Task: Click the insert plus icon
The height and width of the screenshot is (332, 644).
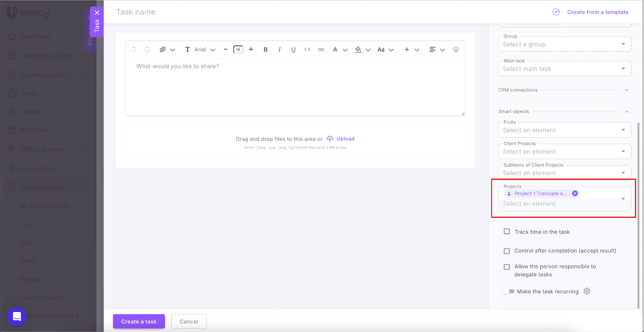Action: (x=407, y=49)
